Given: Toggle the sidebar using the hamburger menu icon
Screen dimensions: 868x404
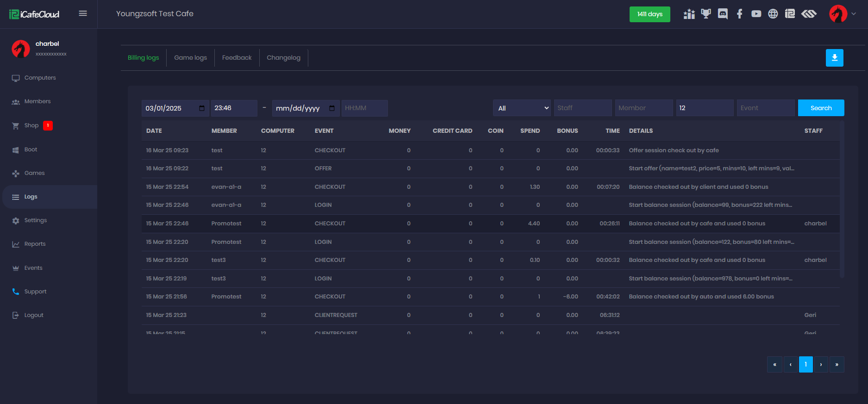Looking at the screenshot, I should click(83, 13).
